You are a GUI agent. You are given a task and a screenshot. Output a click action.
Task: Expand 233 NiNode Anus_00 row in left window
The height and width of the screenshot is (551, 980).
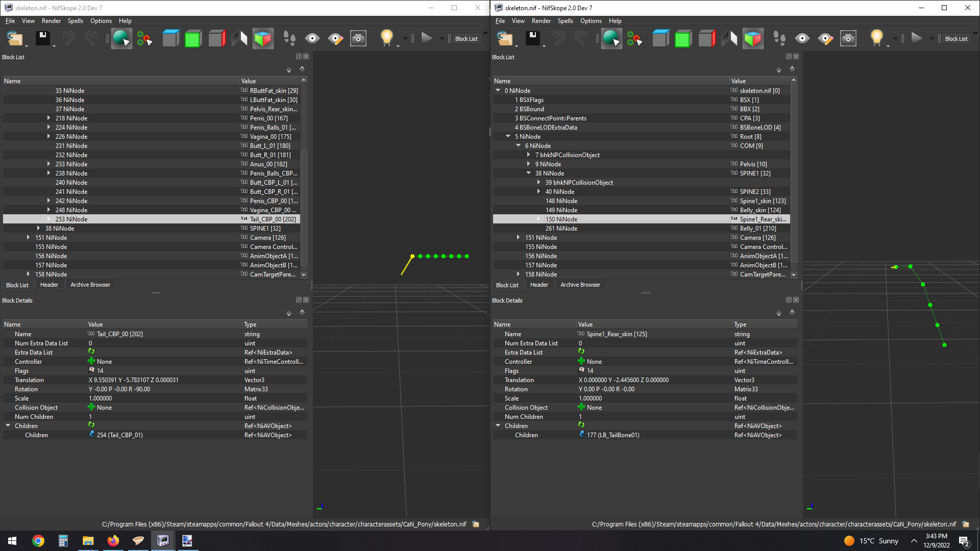[48, 164]
